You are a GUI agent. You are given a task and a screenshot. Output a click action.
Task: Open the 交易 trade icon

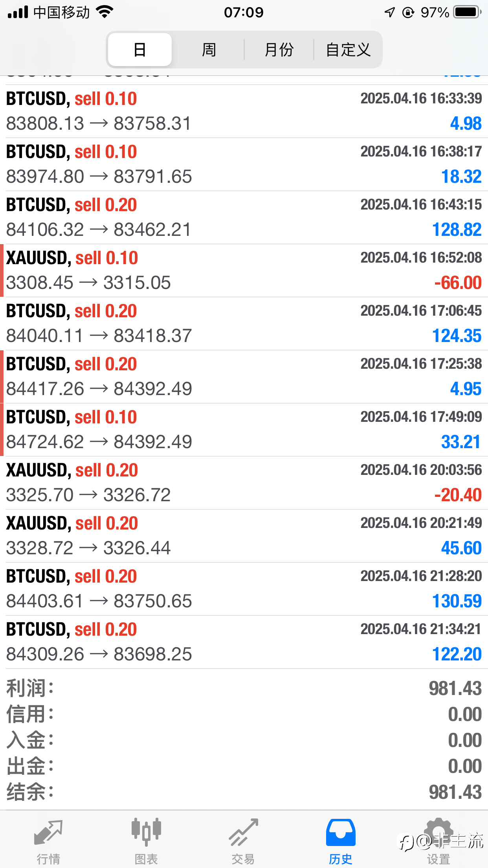[x=244, y=832]
